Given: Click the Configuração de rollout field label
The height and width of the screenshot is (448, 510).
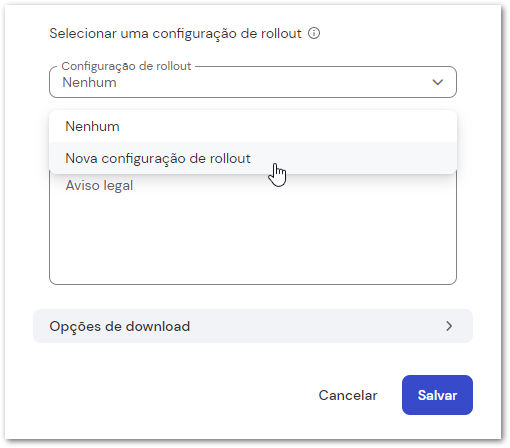Looking at the screenshot, I should coord(126,66).
